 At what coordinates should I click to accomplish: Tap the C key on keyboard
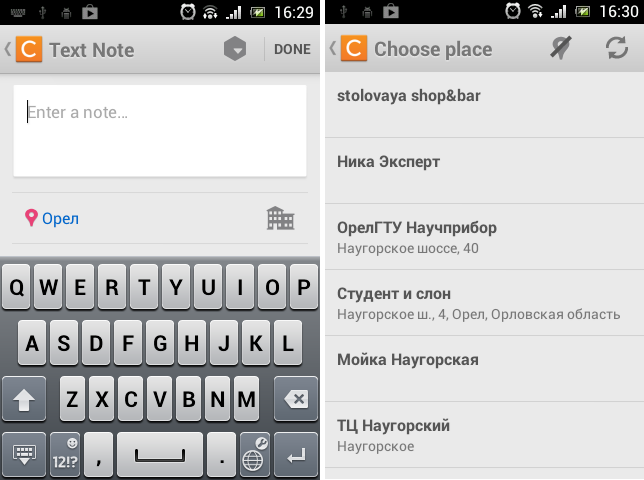coord(131,399)
